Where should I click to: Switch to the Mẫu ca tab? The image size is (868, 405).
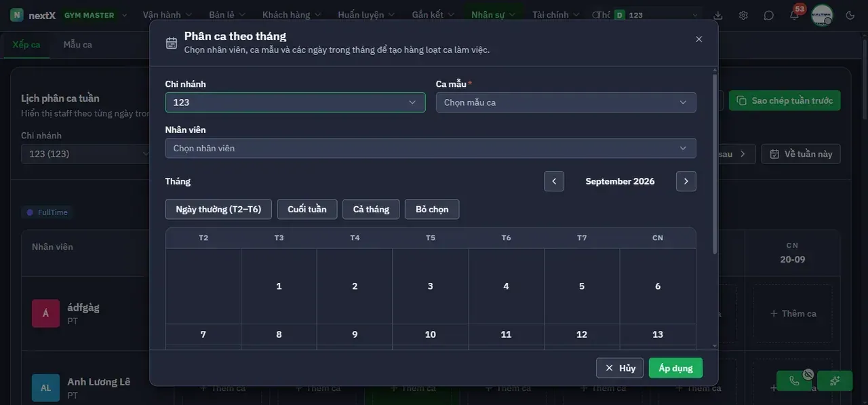78,45
